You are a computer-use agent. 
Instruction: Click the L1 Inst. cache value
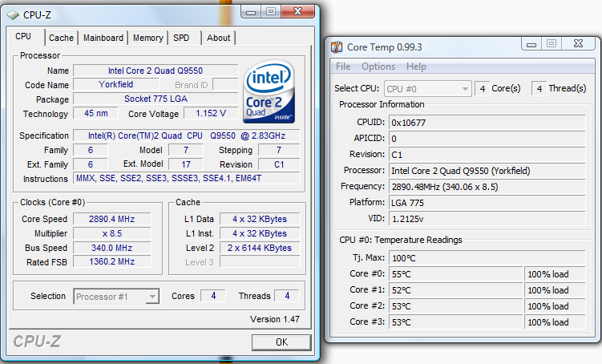pyautogui.click(x=260, y=233)
